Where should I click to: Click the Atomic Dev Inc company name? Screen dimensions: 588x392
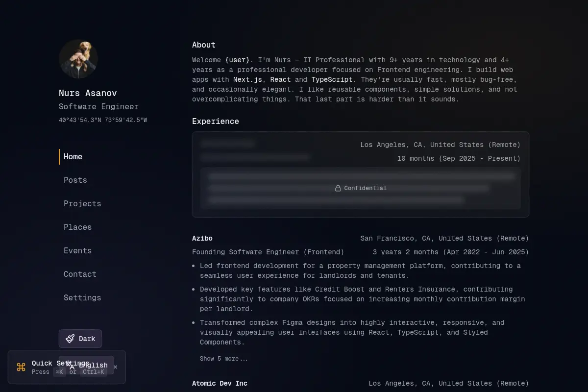click(x=220, y=384)
